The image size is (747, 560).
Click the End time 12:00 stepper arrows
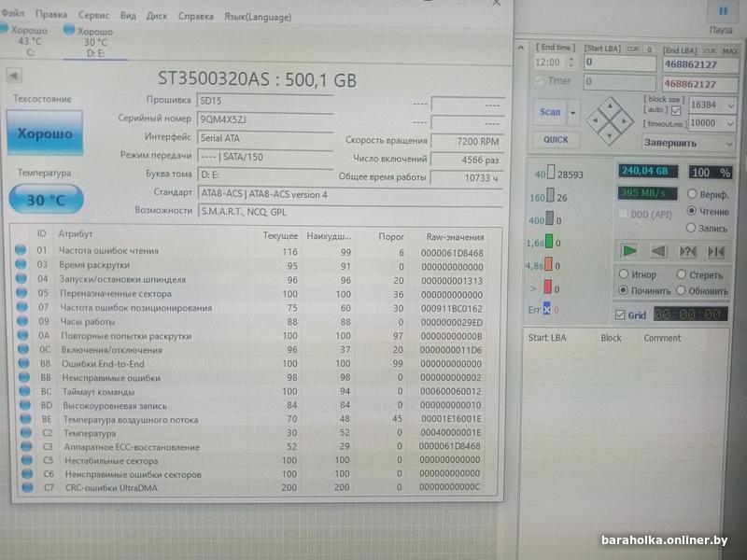coord(571,62)
